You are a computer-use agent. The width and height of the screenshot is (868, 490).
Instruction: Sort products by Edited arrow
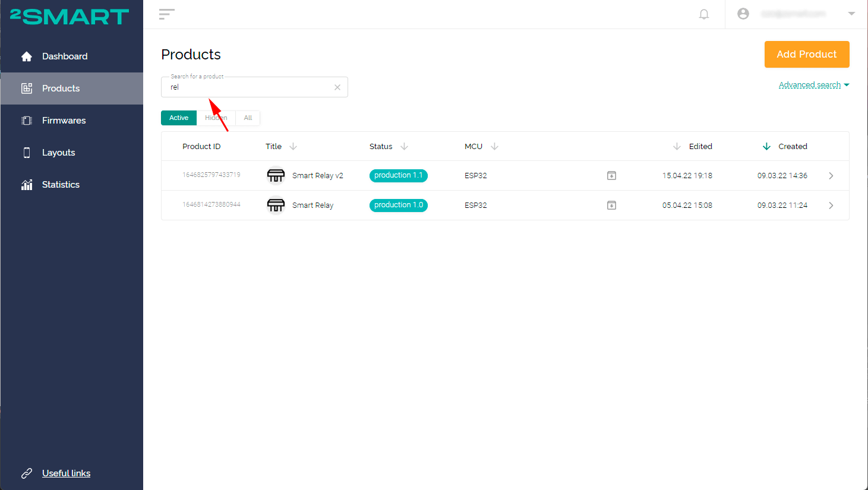tap(677, 146)
